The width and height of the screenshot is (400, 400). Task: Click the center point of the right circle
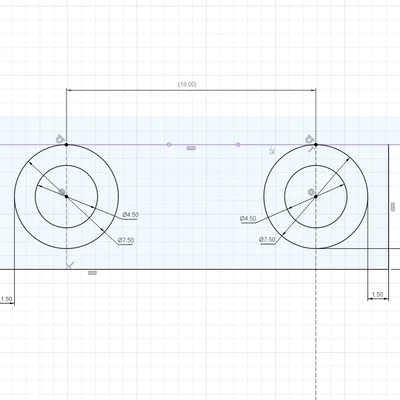316,197
